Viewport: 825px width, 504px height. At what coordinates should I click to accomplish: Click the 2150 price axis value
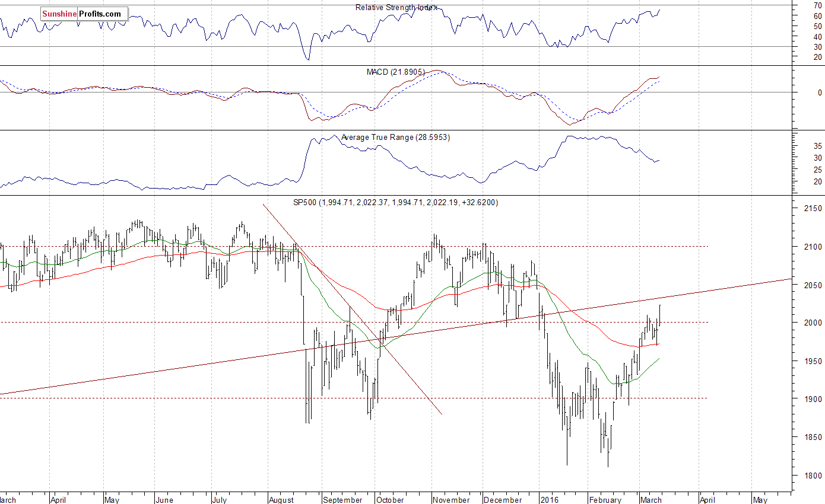point(813,209)
